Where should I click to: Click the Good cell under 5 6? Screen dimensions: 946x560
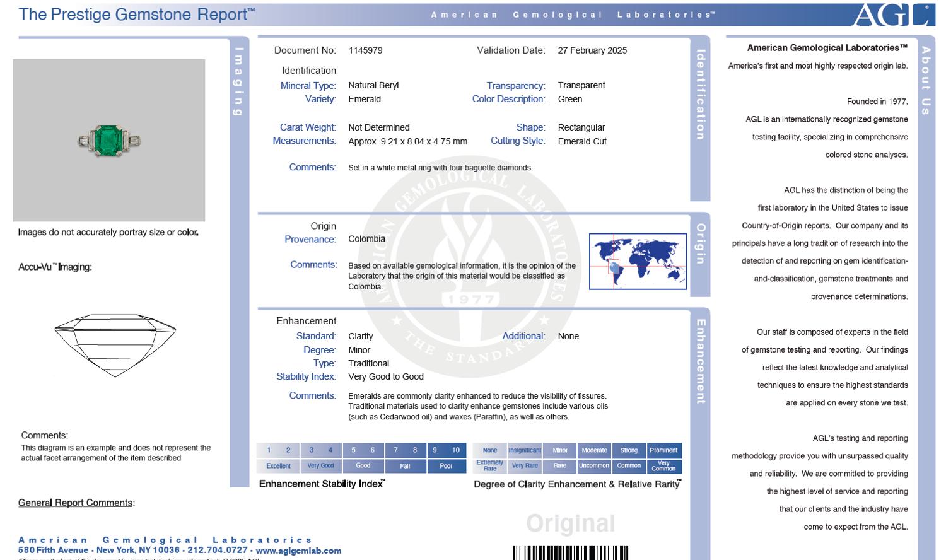click(x=363, y=466)
